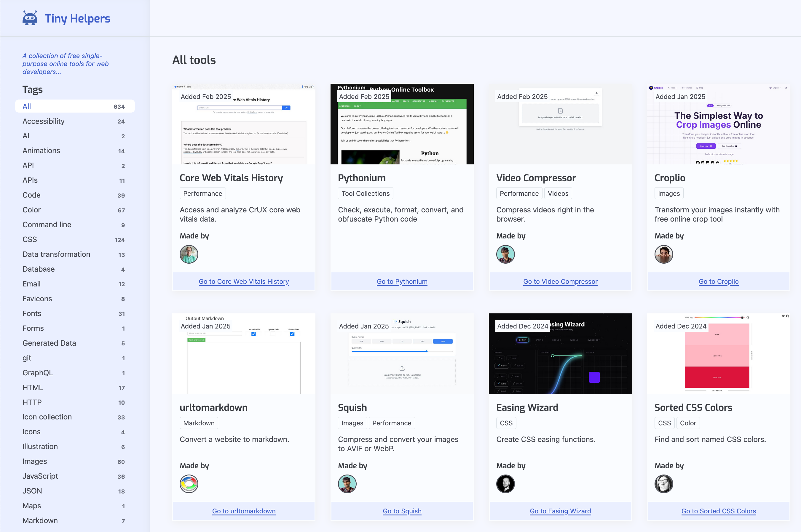Filter tools by AI tag
Viewport: 801px width, 532px height.
click(75, 136)
